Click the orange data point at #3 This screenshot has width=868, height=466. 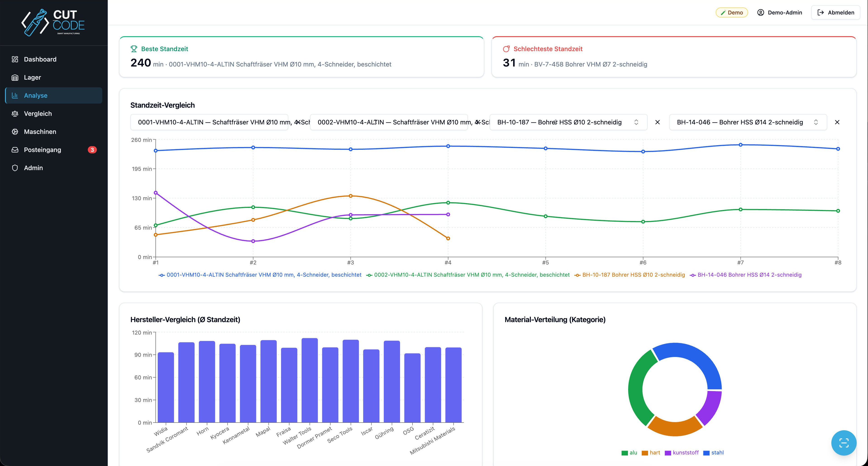pos(351,196)
